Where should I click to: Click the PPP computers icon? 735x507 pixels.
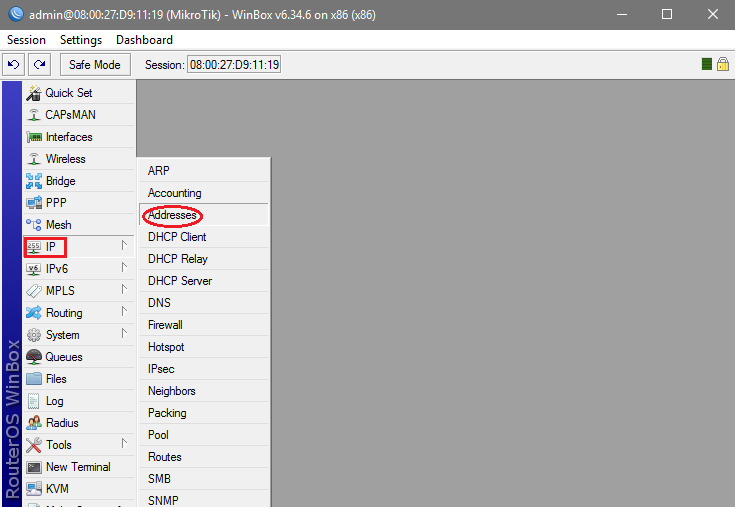click(x=34, y=203)
